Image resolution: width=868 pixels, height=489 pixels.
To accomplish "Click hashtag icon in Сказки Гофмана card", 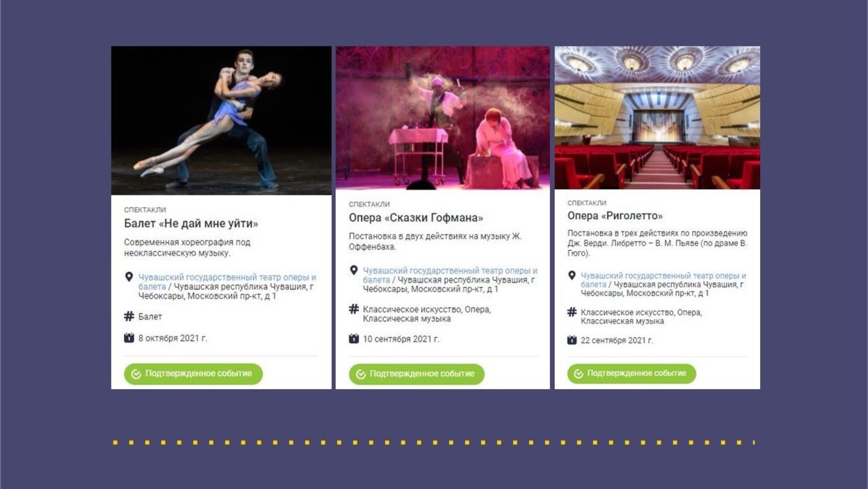I will tap(353, 309).
